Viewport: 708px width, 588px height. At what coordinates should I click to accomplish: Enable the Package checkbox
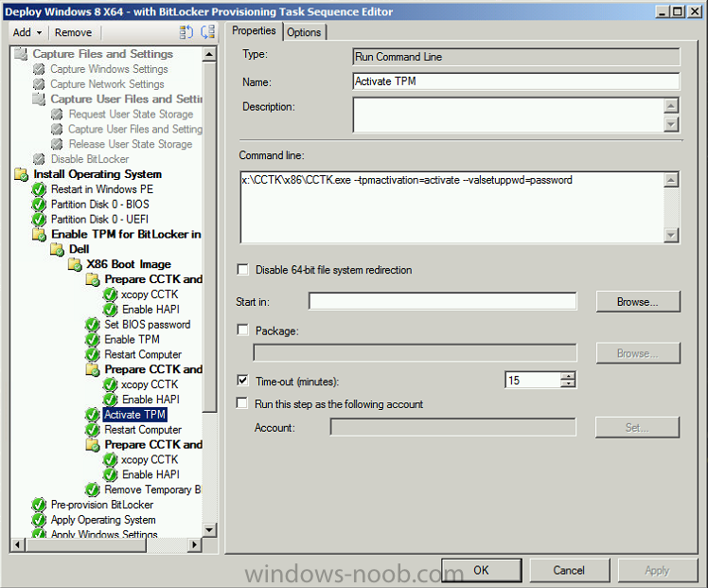pyautogui.click(x=243, y=330)
